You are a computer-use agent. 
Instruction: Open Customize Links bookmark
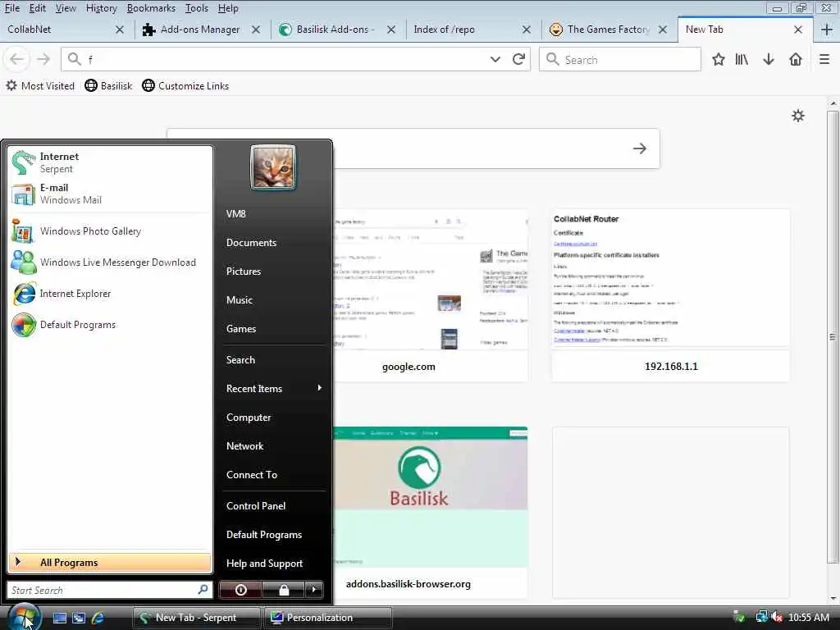point(185,85)
